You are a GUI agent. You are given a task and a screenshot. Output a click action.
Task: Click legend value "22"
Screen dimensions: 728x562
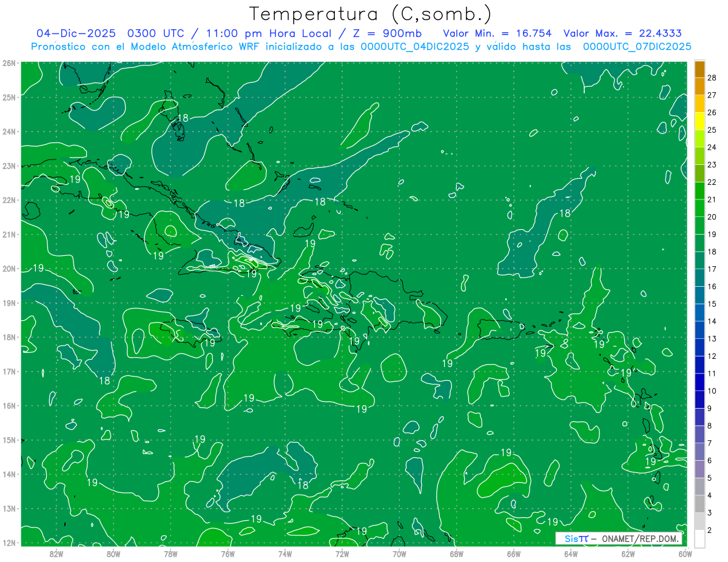tap(712, 182)
